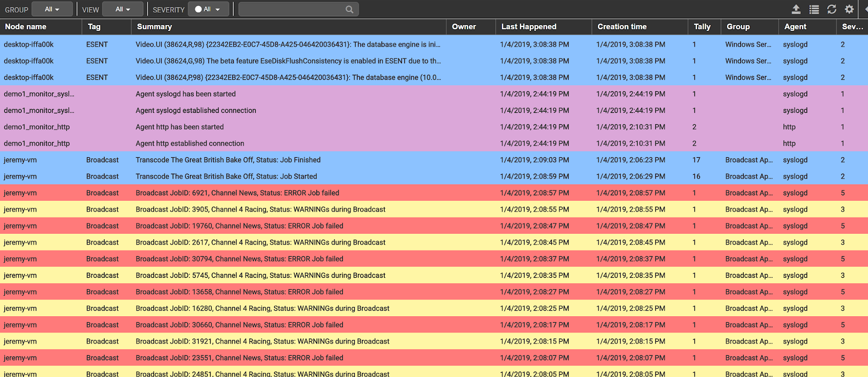Image resolution: width=868 pixels, height=377 pixels.
Task: Select 'Agent http established connection' row
Action: (434, 143)
